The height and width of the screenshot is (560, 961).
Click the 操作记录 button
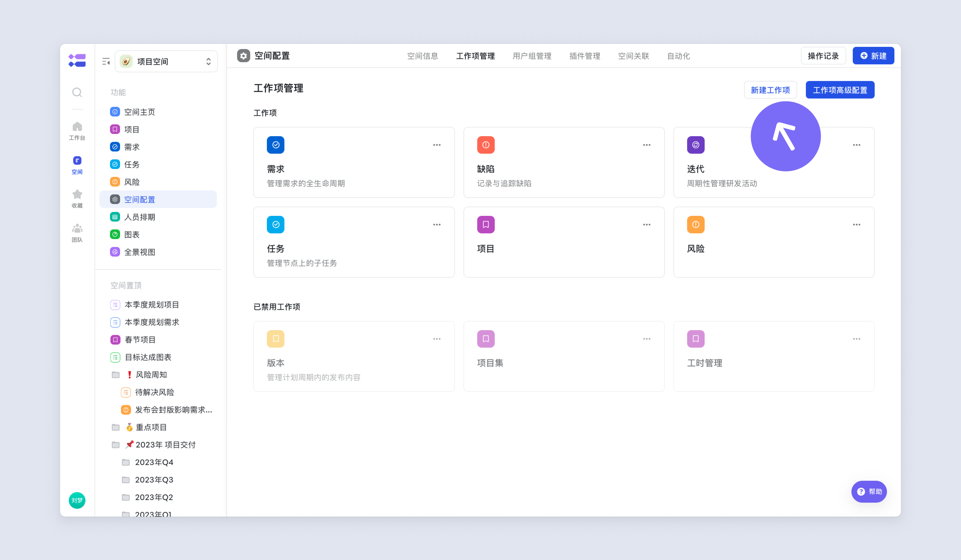[x=823, y=56]
